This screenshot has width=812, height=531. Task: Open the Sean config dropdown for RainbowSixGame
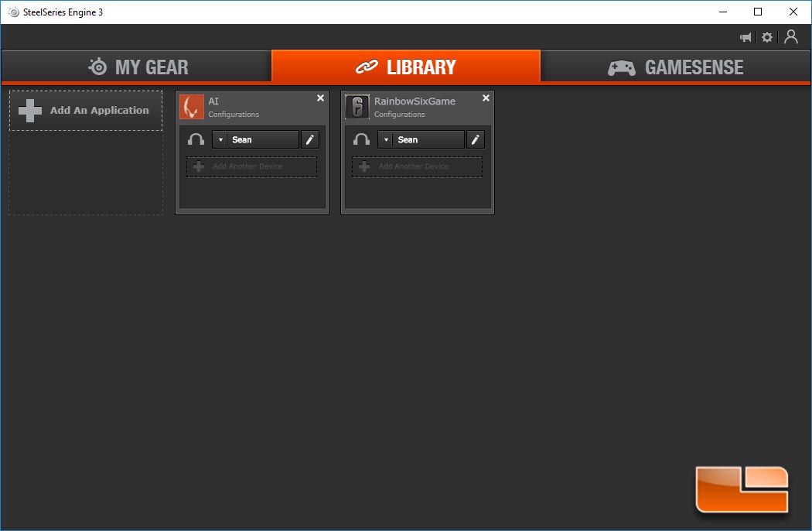point(421,139)
